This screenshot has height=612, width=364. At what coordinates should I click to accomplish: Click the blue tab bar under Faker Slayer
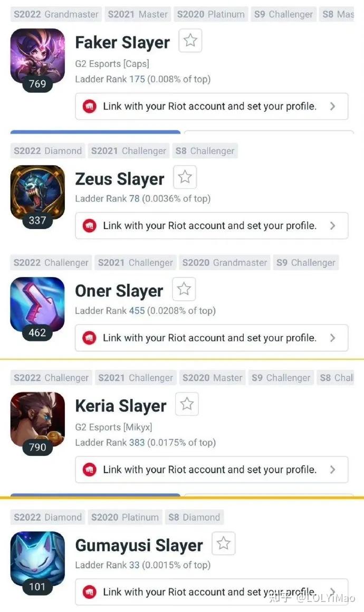coord(95,132)
